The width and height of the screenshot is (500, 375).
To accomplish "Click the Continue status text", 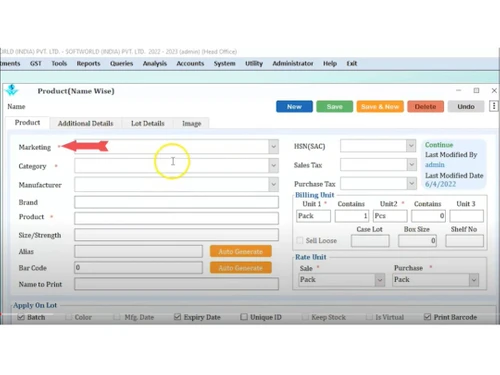I will click(439, 145).
